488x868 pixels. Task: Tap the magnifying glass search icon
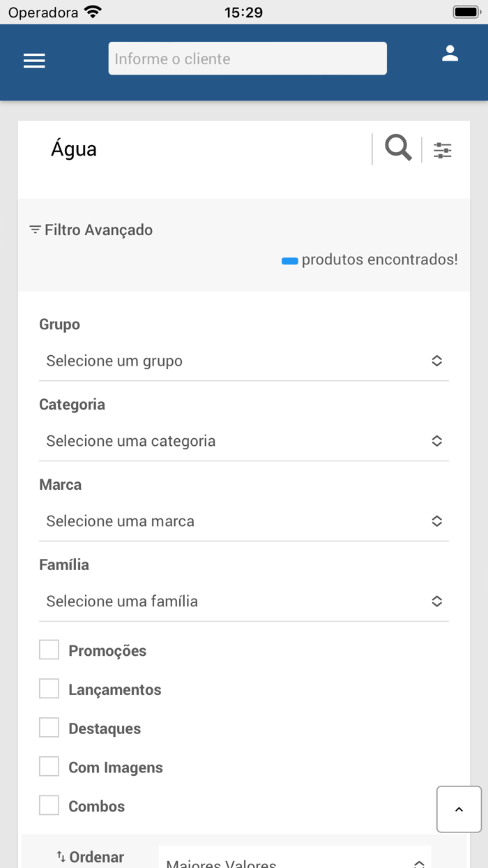tap(398, 149)
